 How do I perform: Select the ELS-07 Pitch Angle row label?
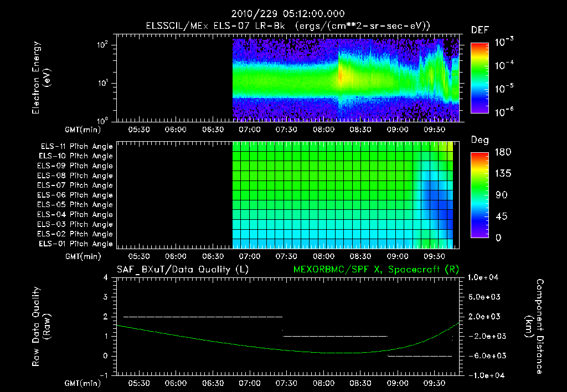[x=75, y=185]
